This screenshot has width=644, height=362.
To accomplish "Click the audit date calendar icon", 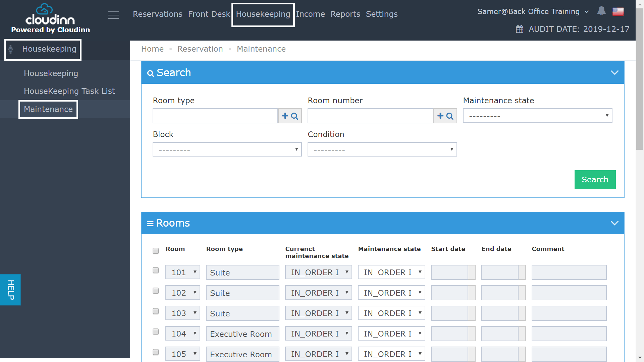I will click(520, 29).
